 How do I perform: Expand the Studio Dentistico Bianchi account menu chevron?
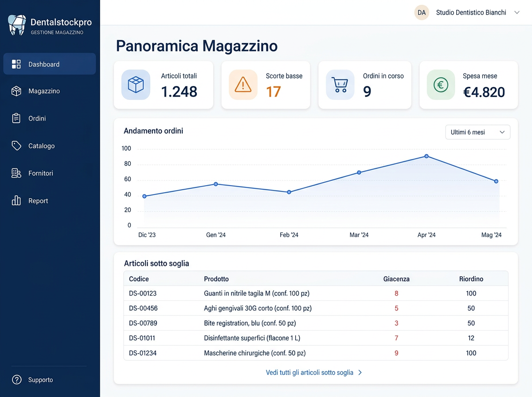click(x=516, y=13)
